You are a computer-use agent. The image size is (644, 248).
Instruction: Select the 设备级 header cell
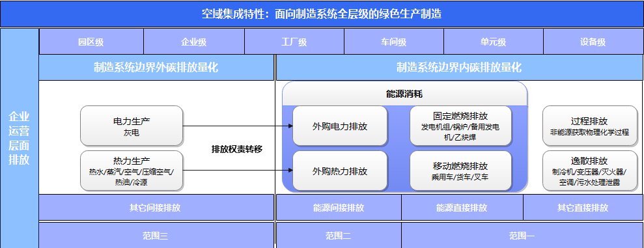[593, 42]
